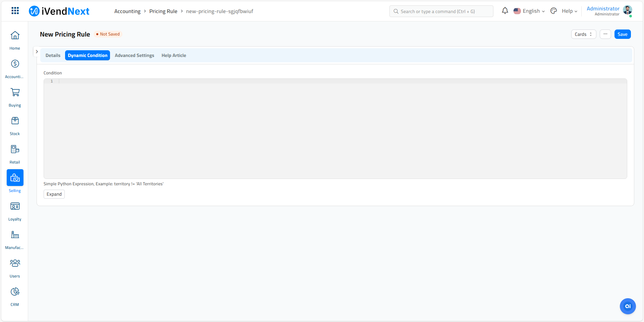Switch to the Details tab
This screenshot has width=644, height=322.
point(53,55)
